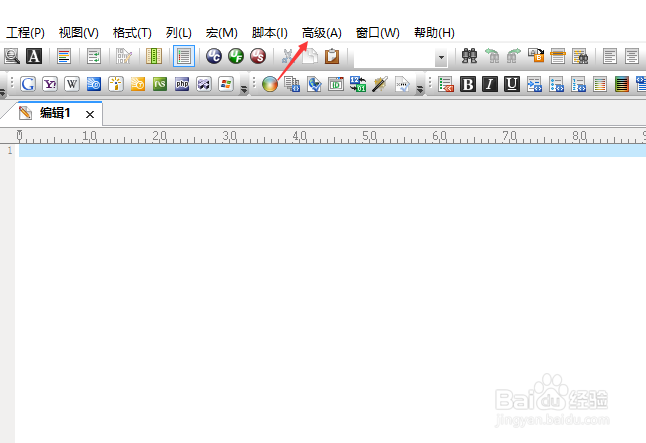Screen dimensions: 646x443
Task: Click the 12/01 number conversion icon
Action: click(x=358, y=84)
